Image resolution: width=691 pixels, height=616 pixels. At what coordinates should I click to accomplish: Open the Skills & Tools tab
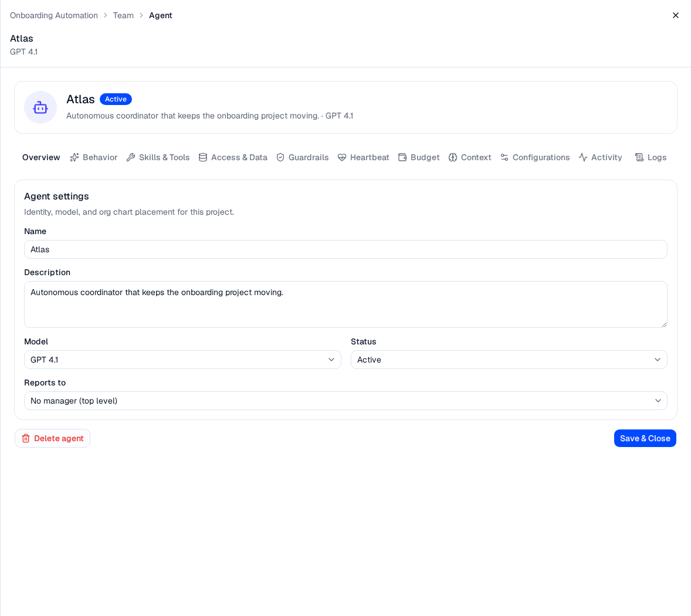158,157
